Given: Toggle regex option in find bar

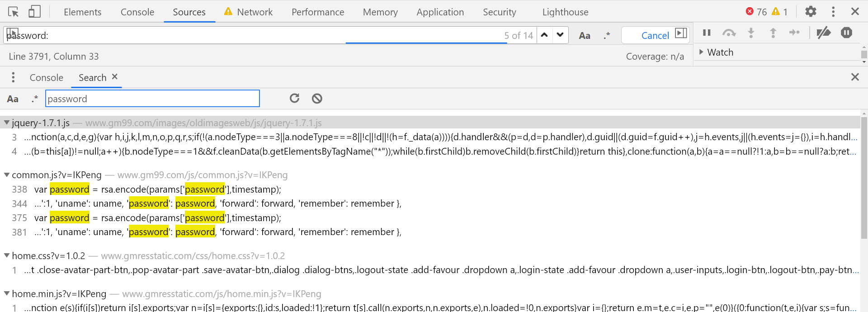Looking at the screenshot, I should (607, 35).
